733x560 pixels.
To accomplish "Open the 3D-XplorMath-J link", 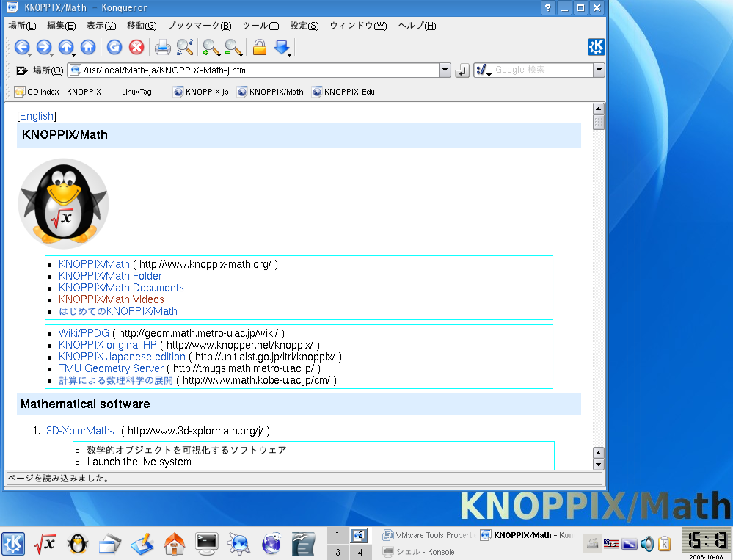I will click(x=82, y=431).
